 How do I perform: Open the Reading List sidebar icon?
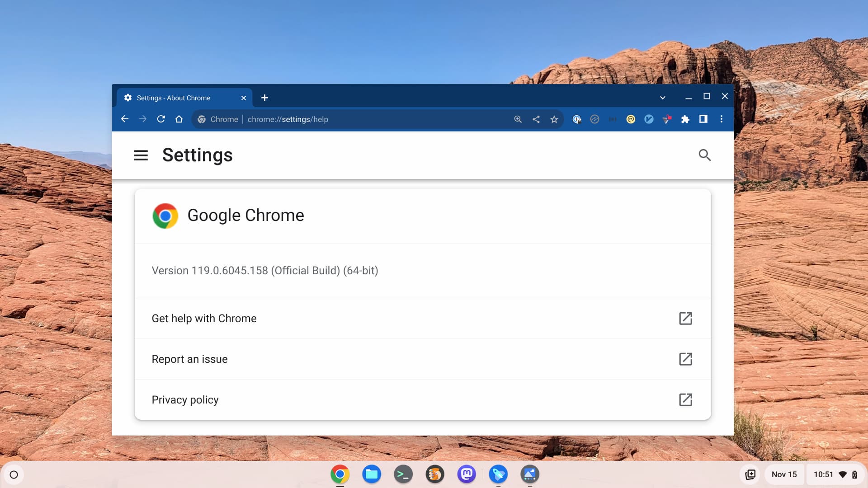[703, 119]
